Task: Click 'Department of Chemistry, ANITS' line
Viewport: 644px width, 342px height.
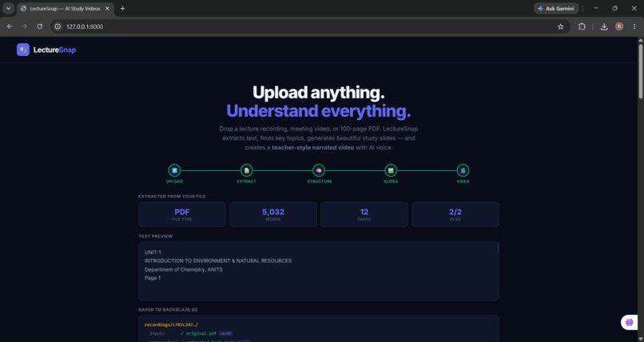Action: click(x=184, y=269)
